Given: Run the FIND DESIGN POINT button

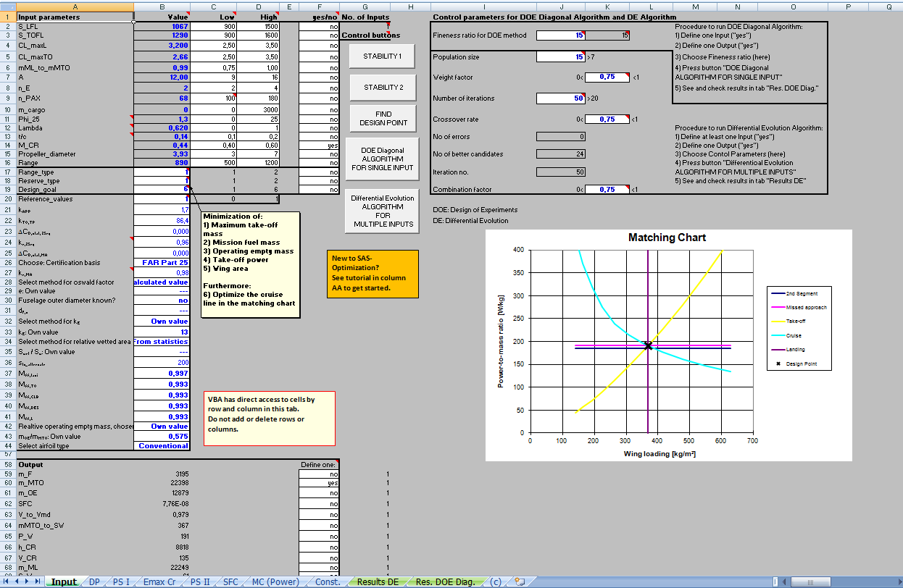Looking at the screenshot, I should pos(383,119).
